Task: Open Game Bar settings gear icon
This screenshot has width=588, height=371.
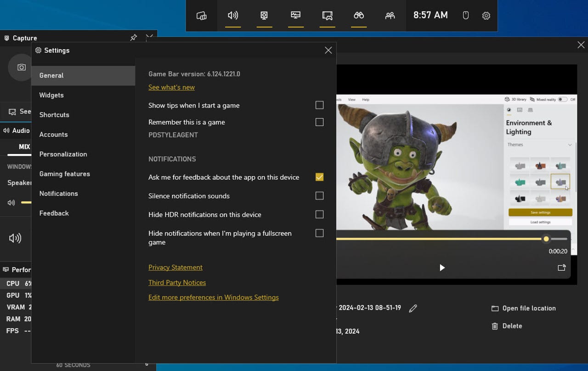Action: pyautogui.click(x=486, y=16)
